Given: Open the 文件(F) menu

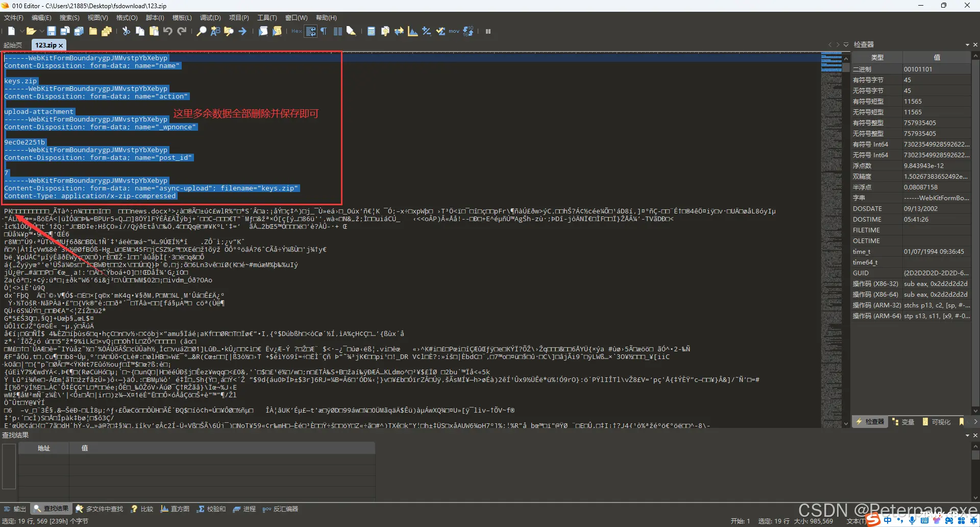Looking at the screenshot, I should 14,18.
